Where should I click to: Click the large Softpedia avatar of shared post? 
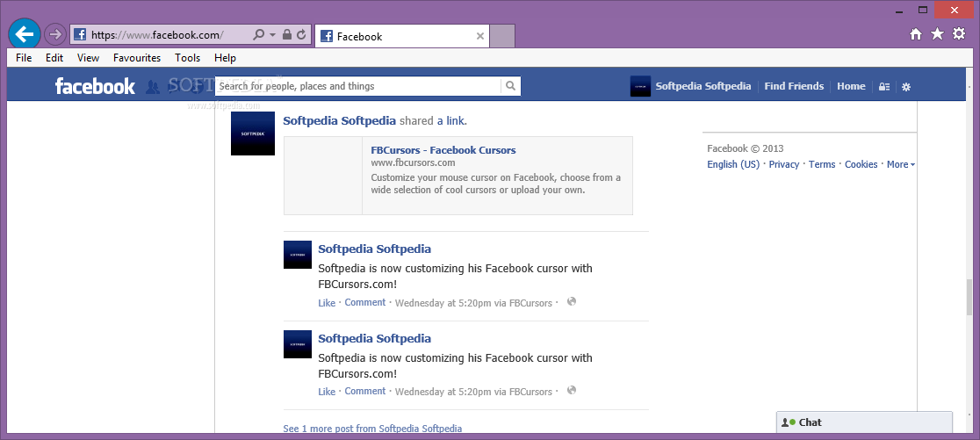[x=253, y=133]
